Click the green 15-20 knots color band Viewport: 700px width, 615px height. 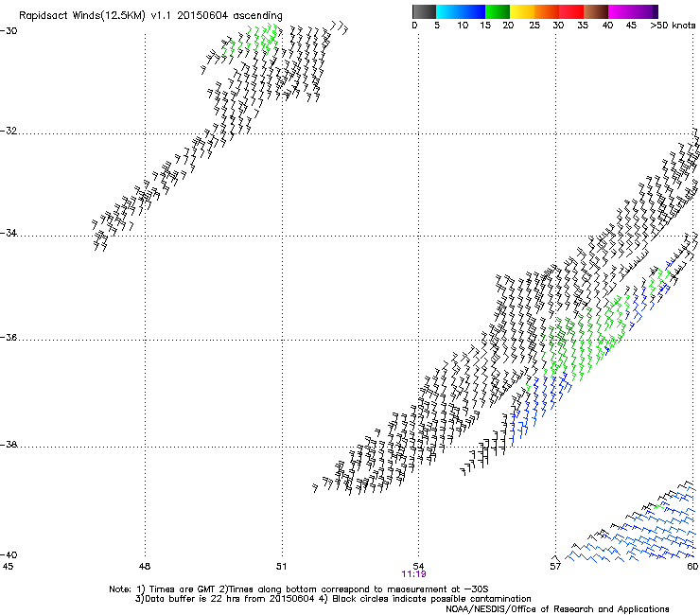[497, 11]
